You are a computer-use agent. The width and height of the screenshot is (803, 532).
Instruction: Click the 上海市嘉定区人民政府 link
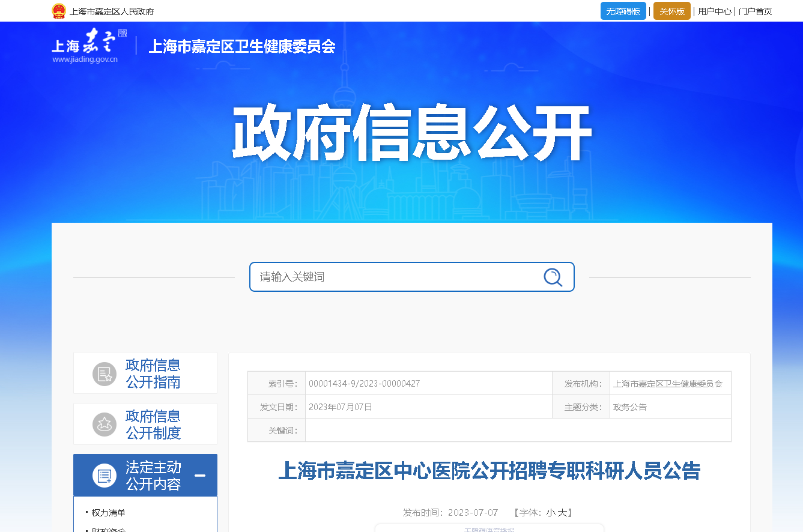[x=112, y=11]
